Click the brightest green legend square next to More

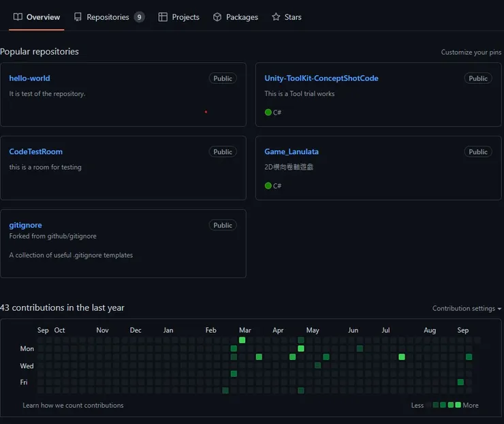[458, 405]
